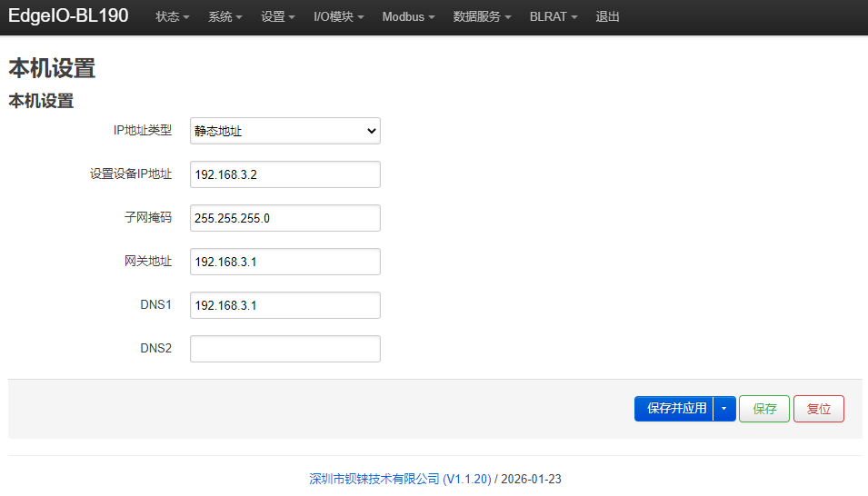Screen dimensions: 868x496
Task: Click the DNS1 label
Action: pos(155,304)
